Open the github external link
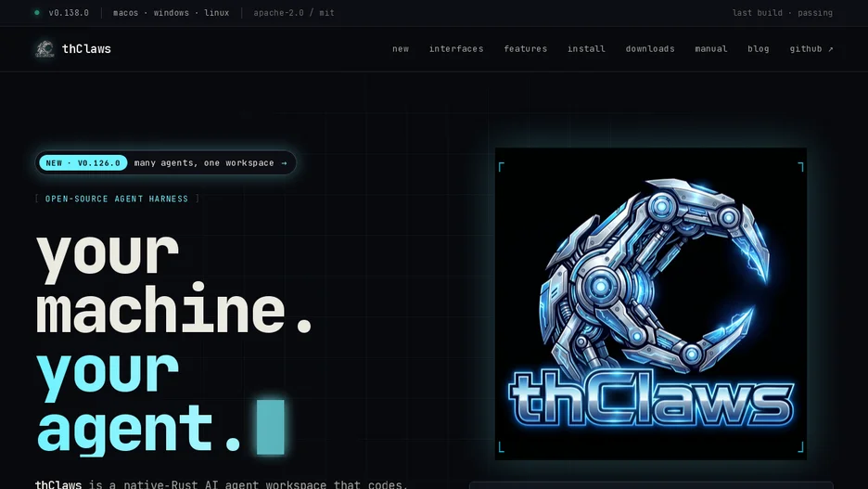This screenshot has width=868, height=489. coord(811,49)
